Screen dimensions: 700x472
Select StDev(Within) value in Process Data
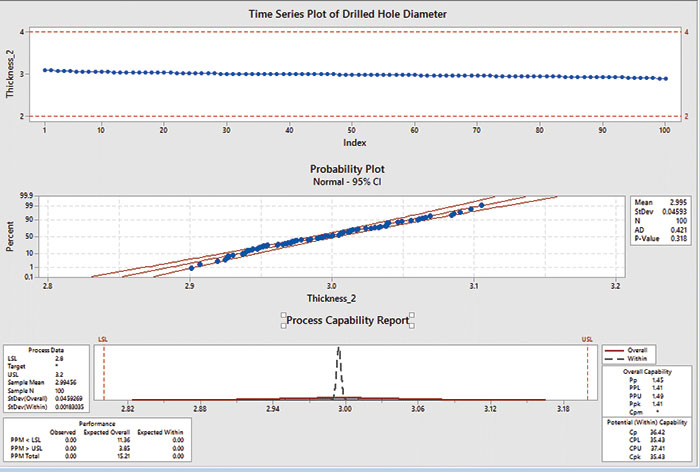click(69, 406)
